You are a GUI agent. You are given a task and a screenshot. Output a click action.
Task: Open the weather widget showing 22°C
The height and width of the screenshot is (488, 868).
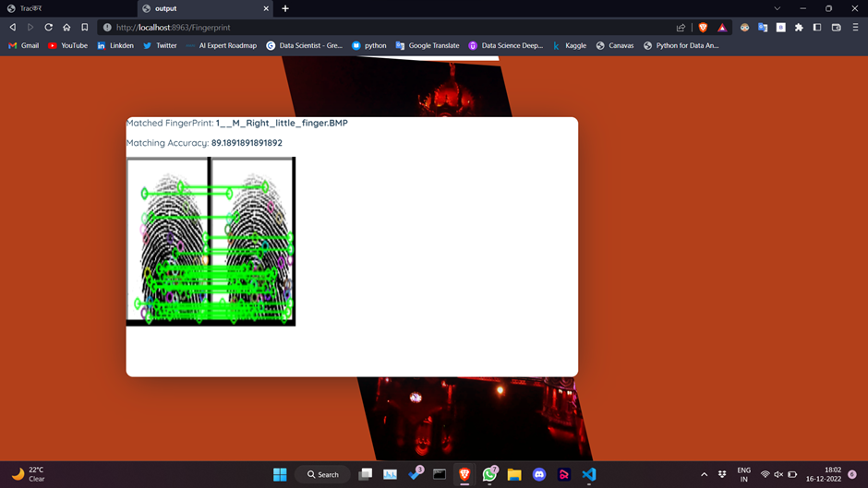pos(29,474)
